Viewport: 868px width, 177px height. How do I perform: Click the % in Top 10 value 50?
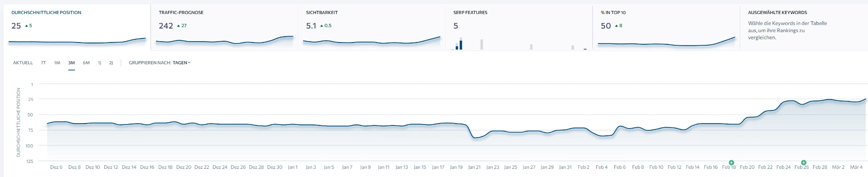click(606, 26)
